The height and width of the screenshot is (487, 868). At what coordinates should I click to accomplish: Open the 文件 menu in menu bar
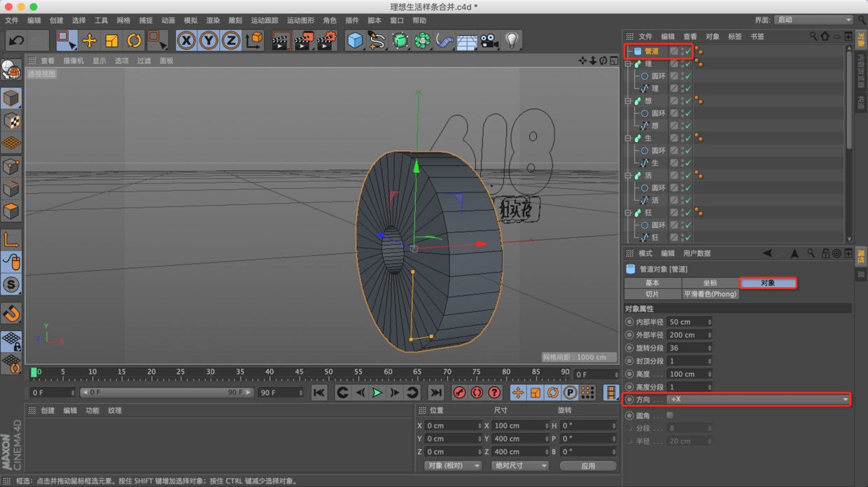pyautogui.click(x=12, y=21)
